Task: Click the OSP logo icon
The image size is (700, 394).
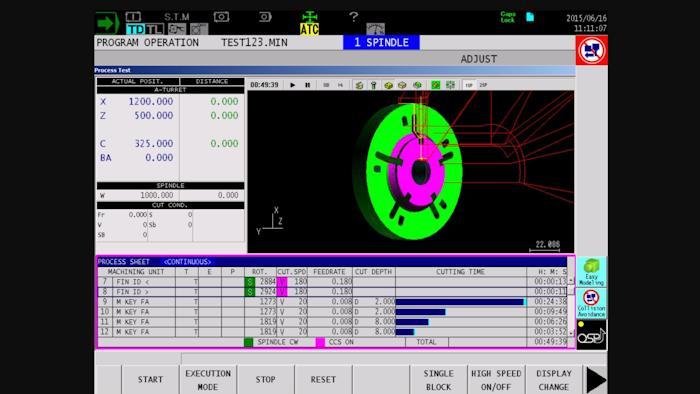Action: [592, 334]
